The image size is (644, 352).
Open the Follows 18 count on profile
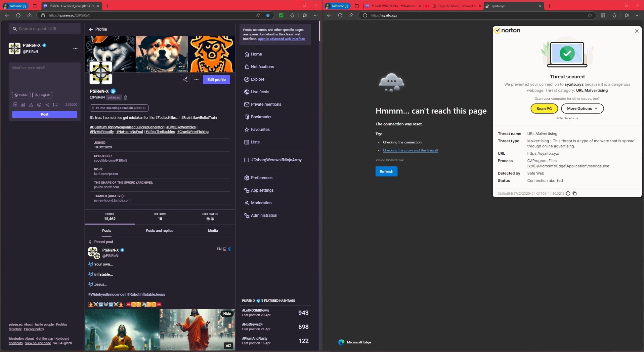point(160,217)
